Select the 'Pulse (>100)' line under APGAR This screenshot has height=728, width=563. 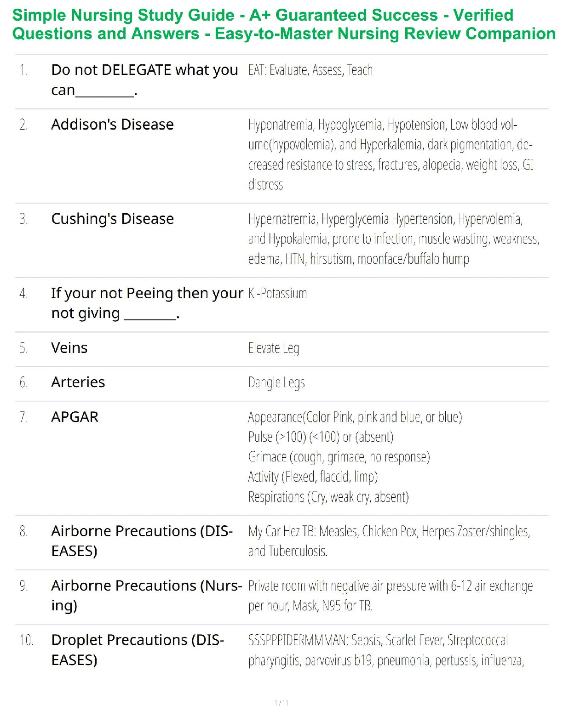(321, 437)
